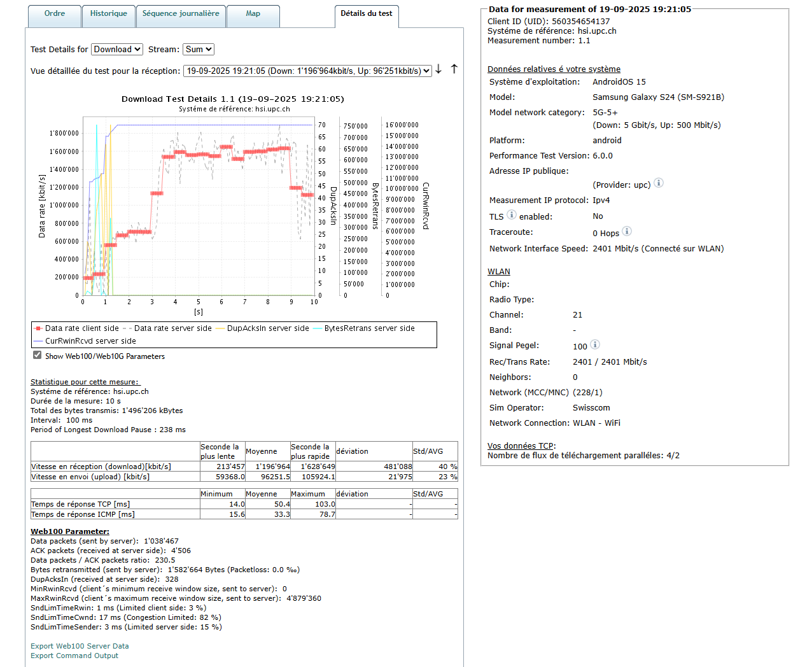The width and height of the screenshot is (812, 667).
Task: Switch to the Historique tab
Action: 108,14
